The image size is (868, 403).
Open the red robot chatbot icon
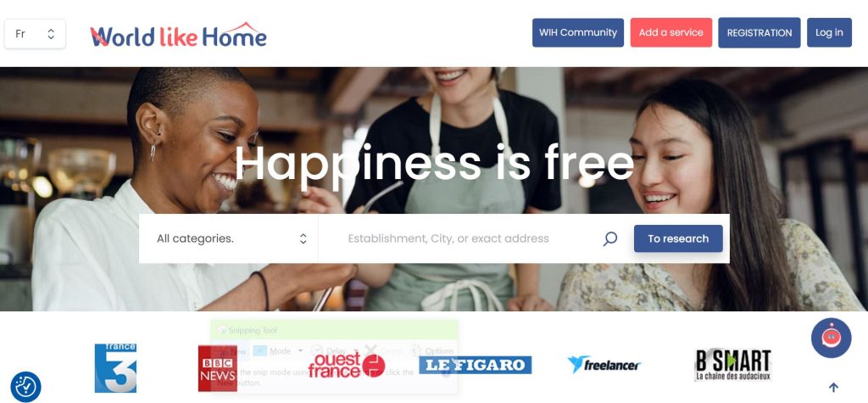[x=831, y=338]
